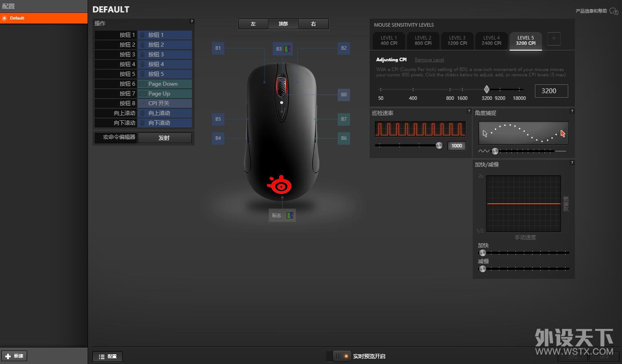622x364 pixels.
Task: Click the B8 CPI button marker
Action: (x=344, y=95)
